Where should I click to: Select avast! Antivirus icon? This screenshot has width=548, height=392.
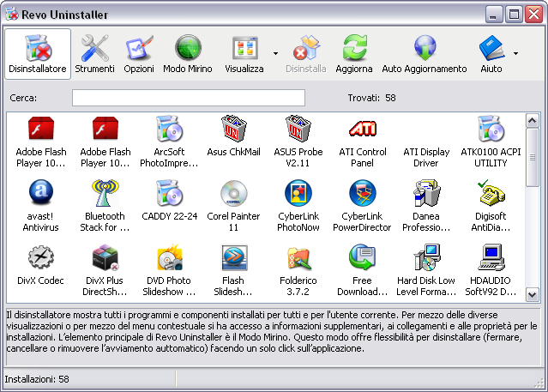(x=41, y=192)
